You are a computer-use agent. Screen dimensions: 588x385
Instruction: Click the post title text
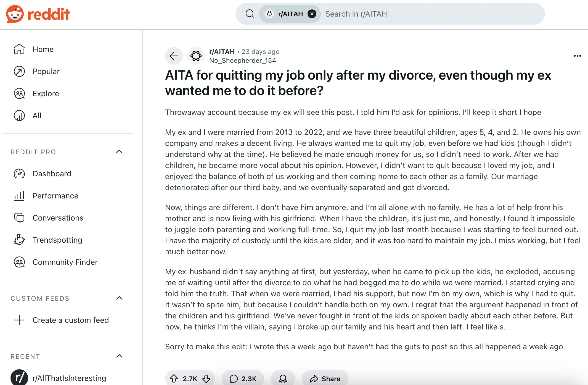point(358,83)
